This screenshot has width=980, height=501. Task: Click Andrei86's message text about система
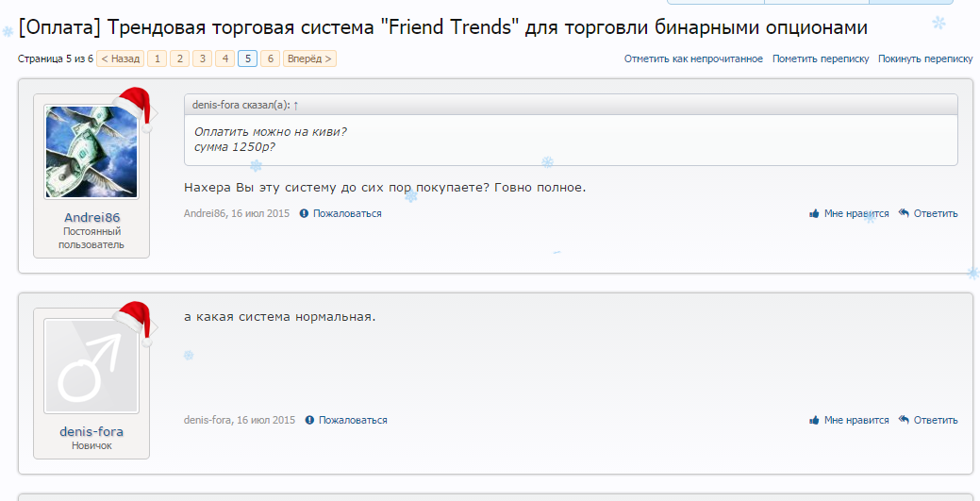(x=385, y=188)
